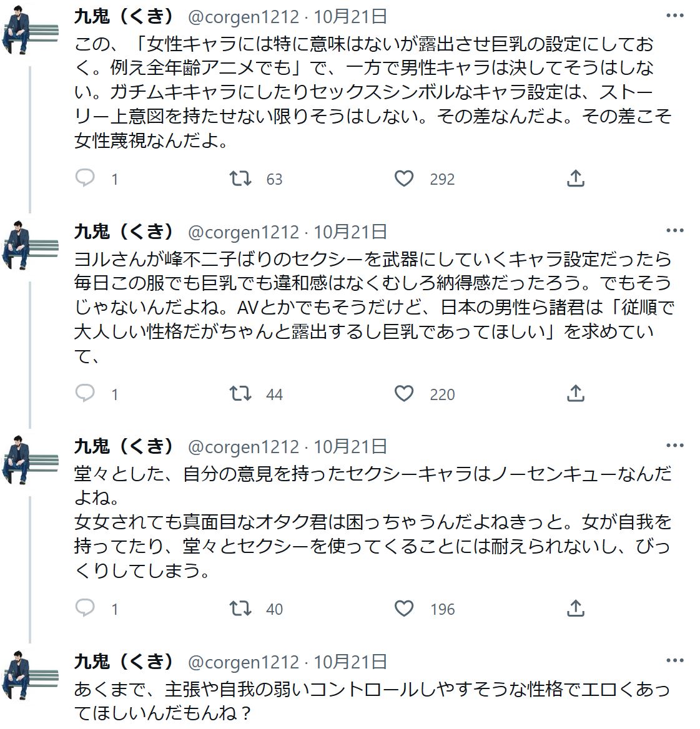Like the tweet with 196 likes
The image size is (700, 729).
click(x=404, y=608)
